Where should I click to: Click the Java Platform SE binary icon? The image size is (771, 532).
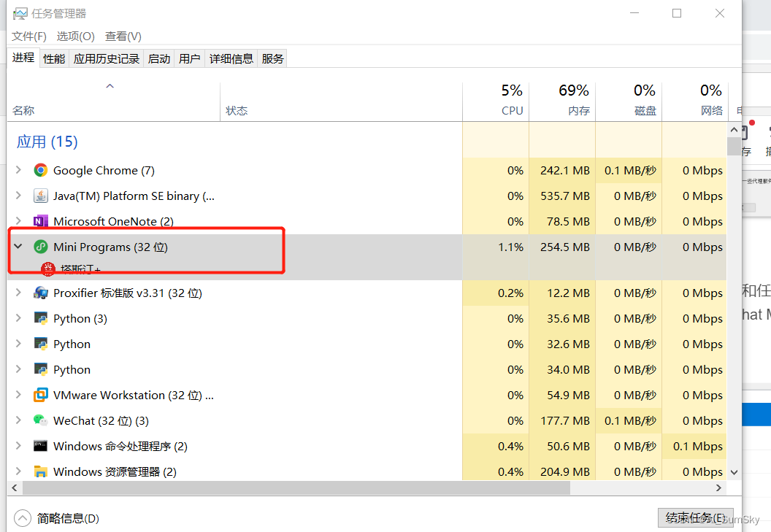tap(40, 196)
